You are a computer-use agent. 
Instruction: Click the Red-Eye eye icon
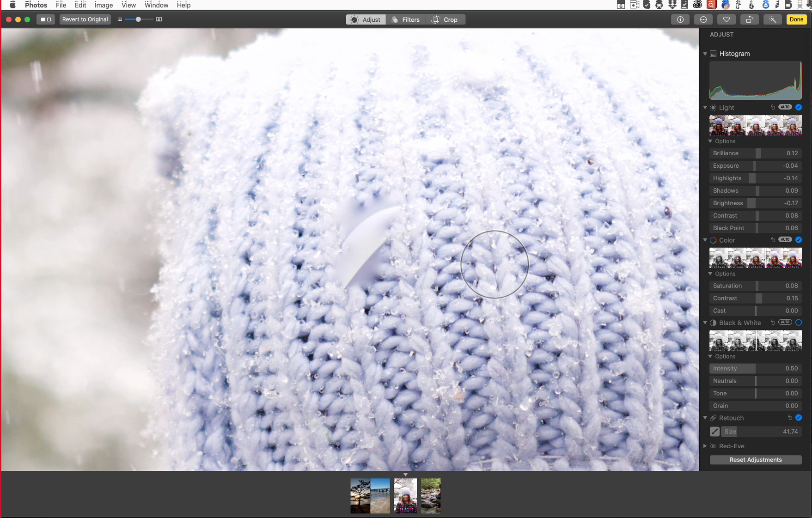(713, 446)
